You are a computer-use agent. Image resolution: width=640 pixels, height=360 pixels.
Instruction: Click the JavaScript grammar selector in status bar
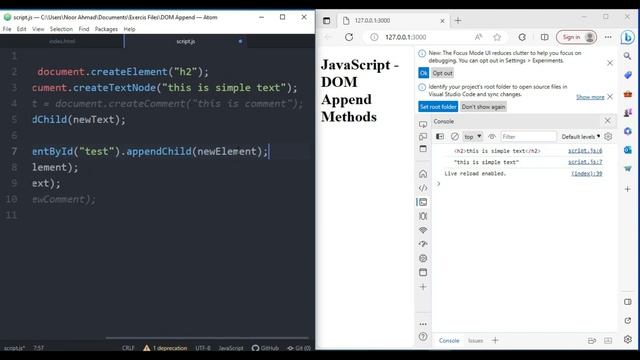[x=231, y=348]
